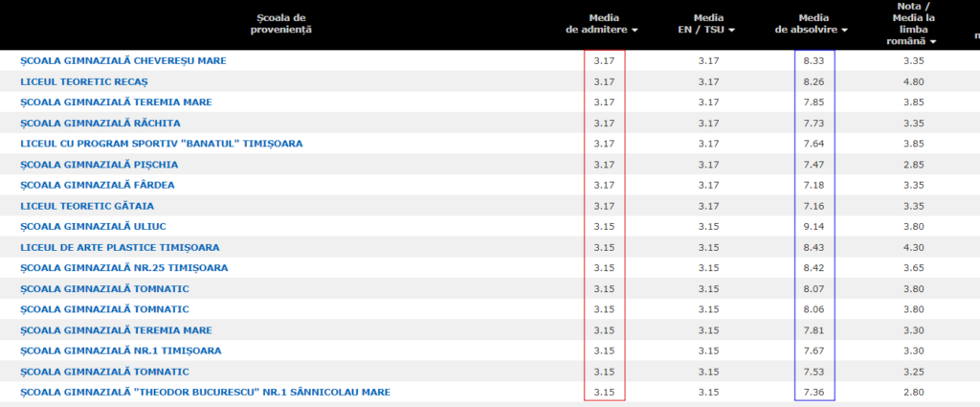The width and height of the screenshot is (980, 407).
Task: Open Liceul Teoretic Gătaia link
Action: tap(87, 206)
